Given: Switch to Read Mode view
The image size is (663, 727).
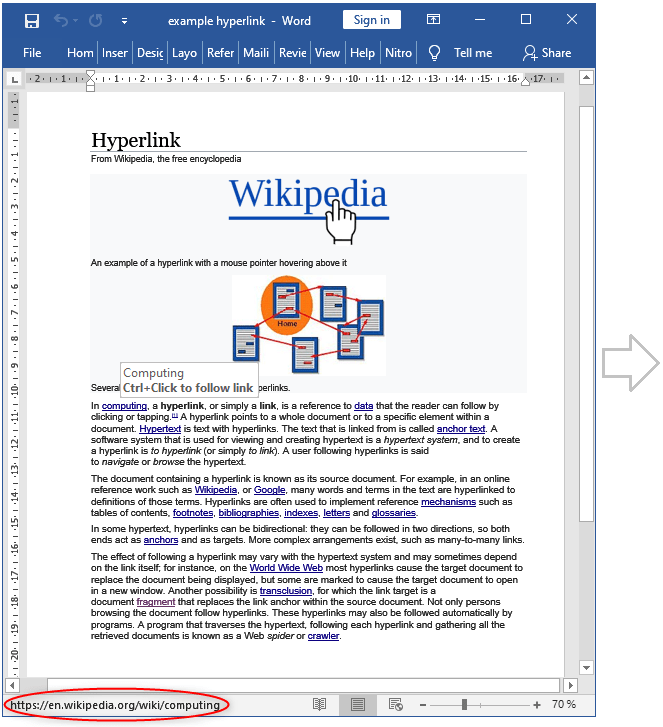Looking at the screenshot, I should click(319, 705).
